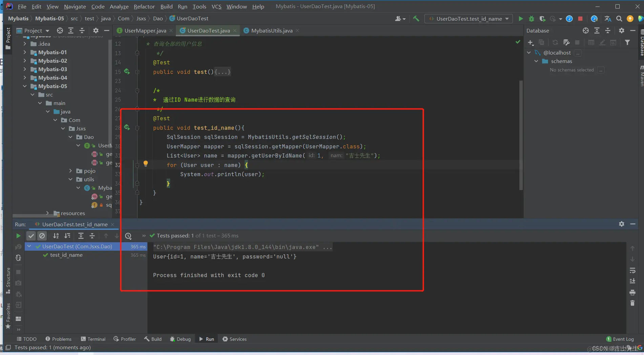Open the Problems tool window

click(x=58, y=339)
